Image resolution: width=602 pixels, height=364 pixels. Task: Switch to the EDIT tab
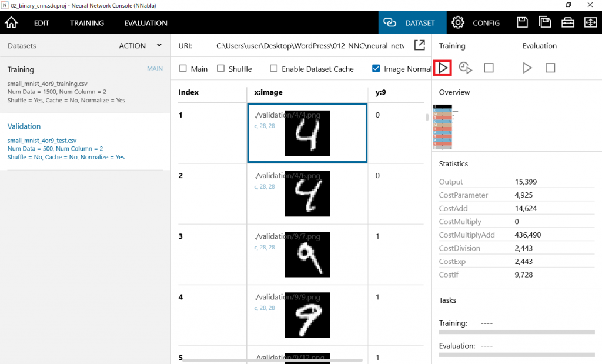tap(41, 23)
